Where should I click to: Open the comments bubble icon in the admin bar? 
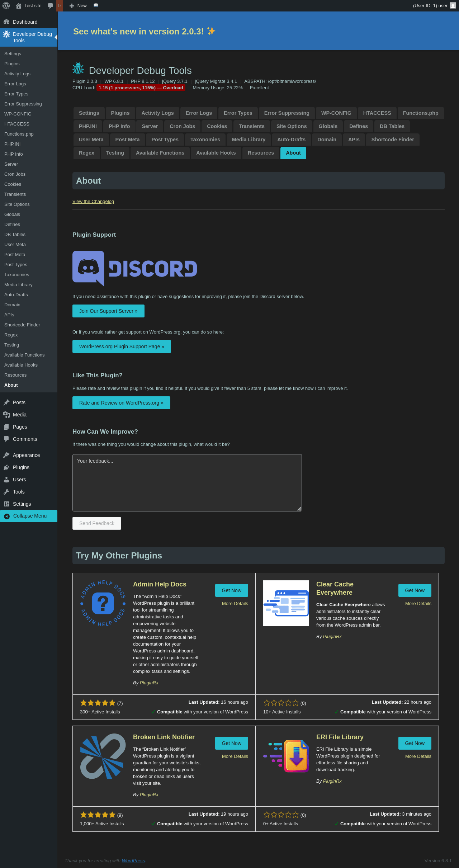coord(51,6)
